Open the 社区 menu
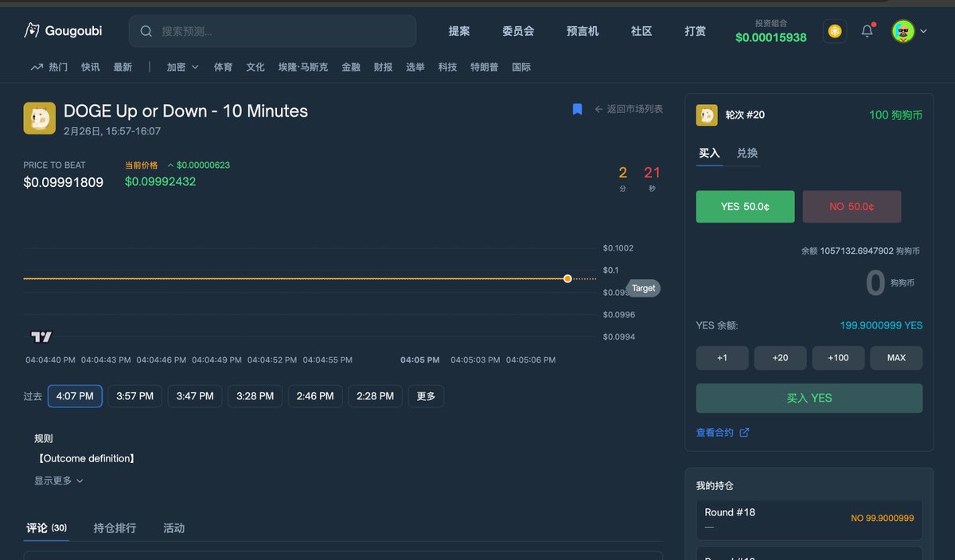 coord(641,31)
